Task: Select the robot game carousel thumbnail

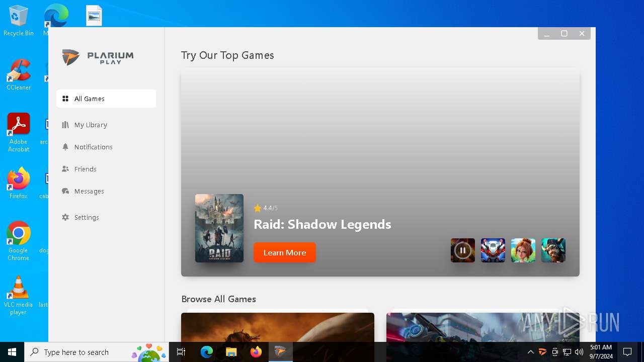Action: pyautogui.click(x=493, y=250)
